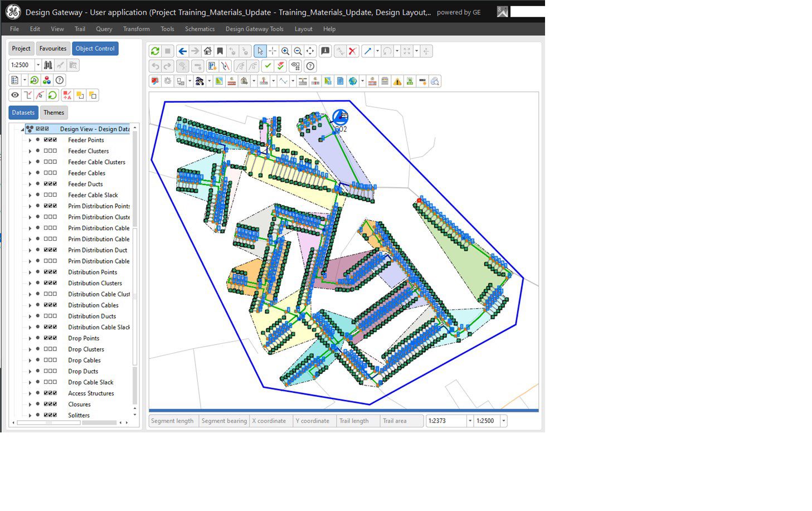Click the globe icon in design toolbar
The height and width of the screenshot is (511, 812).
[x=353, y=81]
